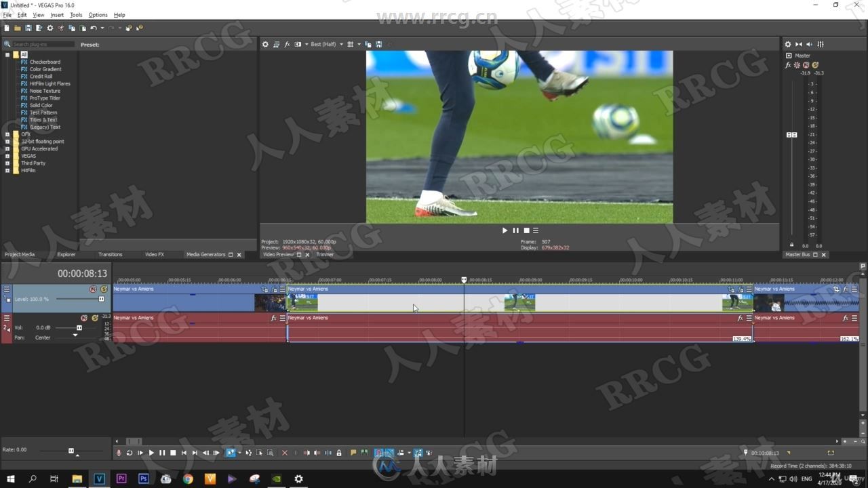Expand the HitFilm folder
868x488 pixels.
pyautogui.click(x=7, y=170)
